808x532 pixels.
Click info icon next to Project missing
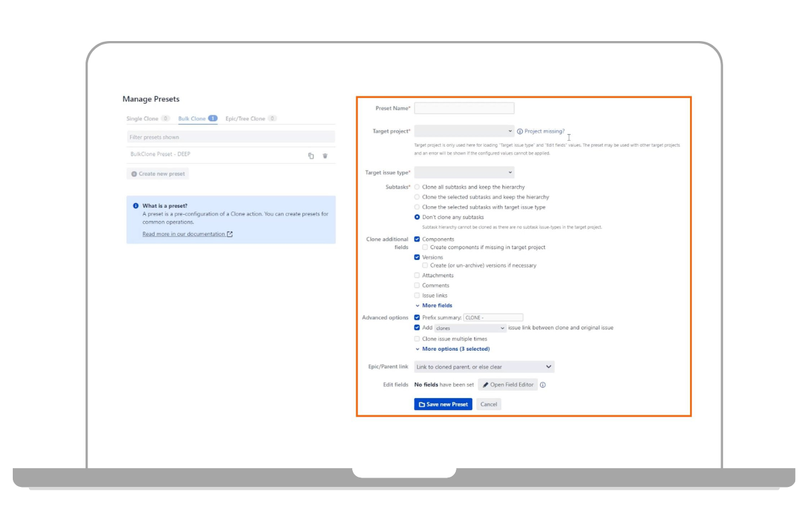click(x=520, y=132)
